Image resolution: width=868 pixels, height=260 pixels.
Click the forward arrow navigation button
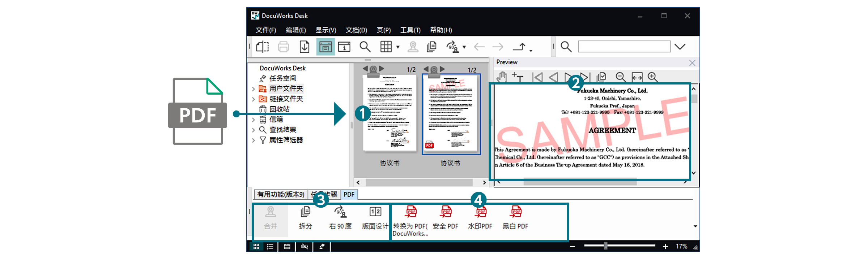click(498, 47)
